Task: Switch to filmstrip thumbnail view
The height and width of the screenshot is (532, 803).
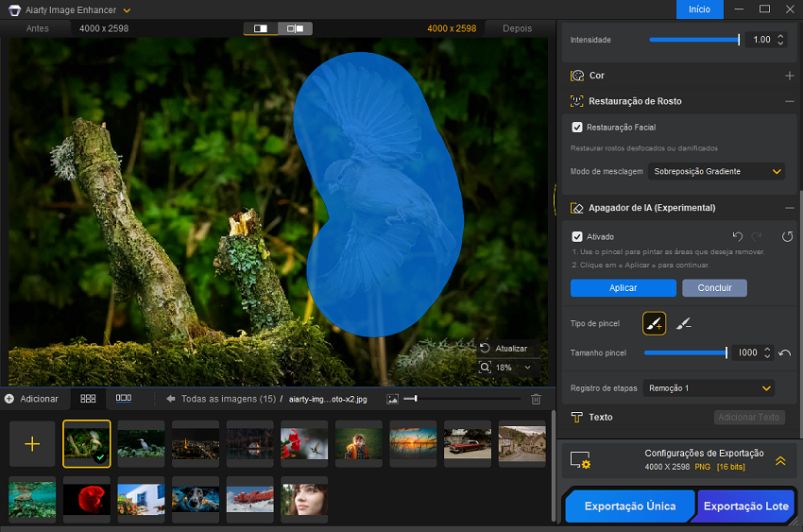Action: coord(124,399)
